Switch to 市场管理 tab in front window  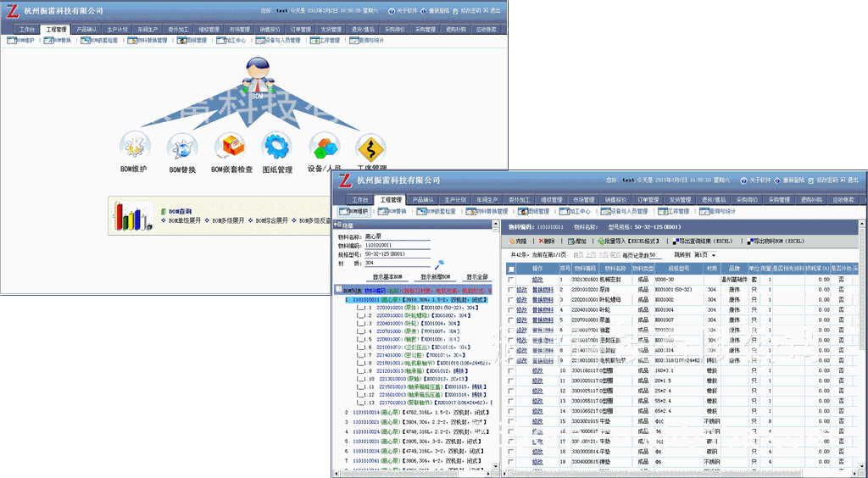(583, 200)
